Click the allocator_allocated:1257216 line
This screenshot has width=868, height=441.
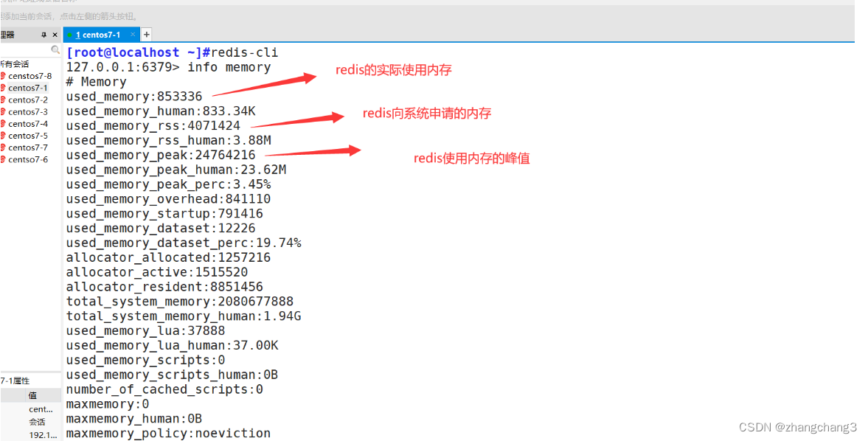[168, 258]
